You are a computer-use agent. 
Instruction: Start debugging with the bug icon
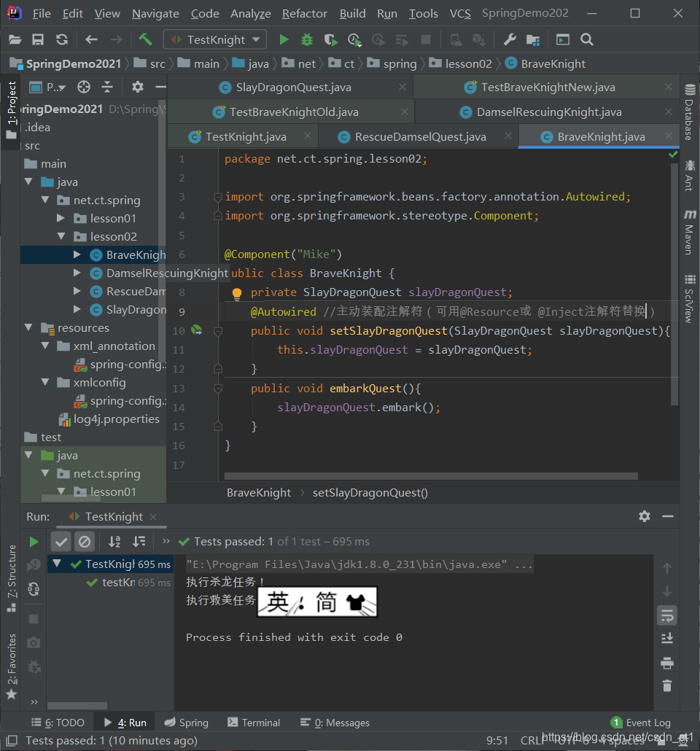[307, 40]
